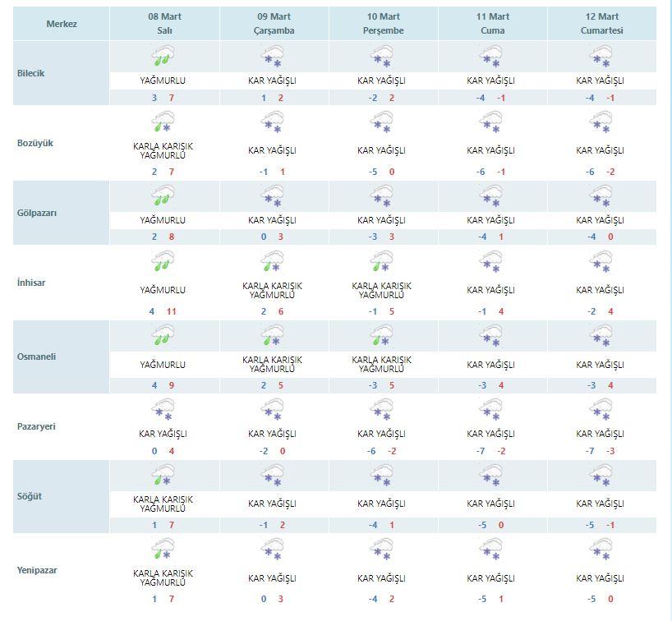The image size is (672, 621).
Task: Click Osmaneli sleet icon for 09 Mart
Action: pyautogui.click(x=272, y=335)
